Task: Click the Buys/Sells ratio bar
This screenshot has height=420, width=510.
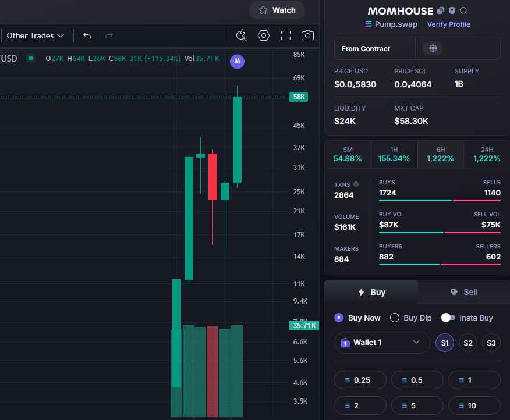Action: tap(440, 201)
